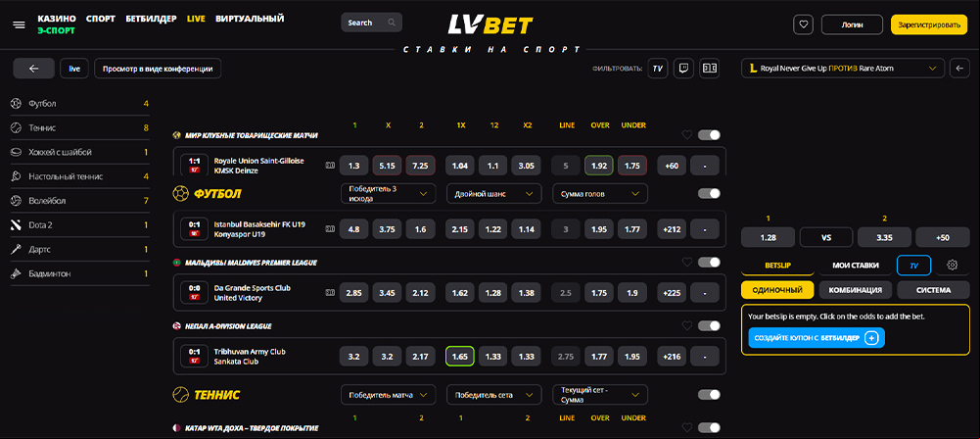Switch to МОИ СТАВКИ tab
The height and width of the screenshot is (439, 980).
coord(856,266)
